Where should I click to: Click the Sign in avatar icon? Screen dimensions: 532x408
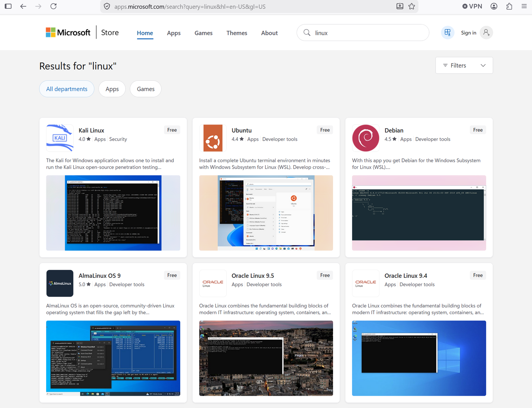pos(486,33)
